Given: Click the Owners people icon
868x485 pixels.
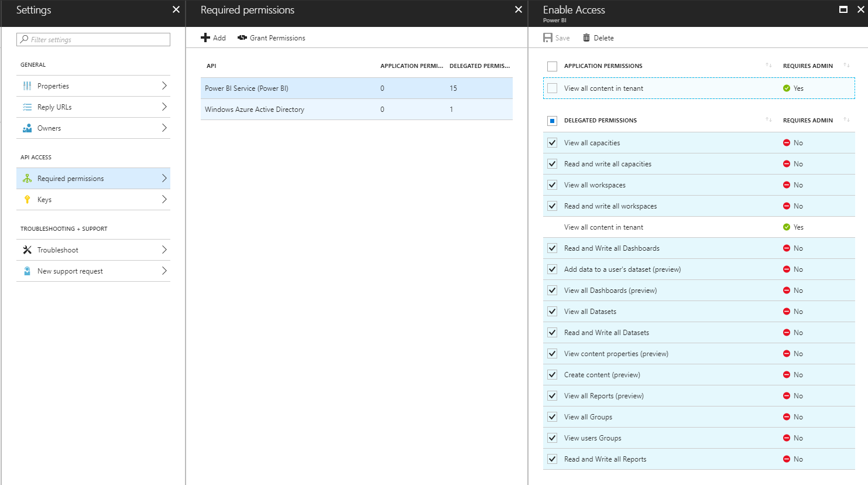Looking at the screenshot, I should point(27,128).
